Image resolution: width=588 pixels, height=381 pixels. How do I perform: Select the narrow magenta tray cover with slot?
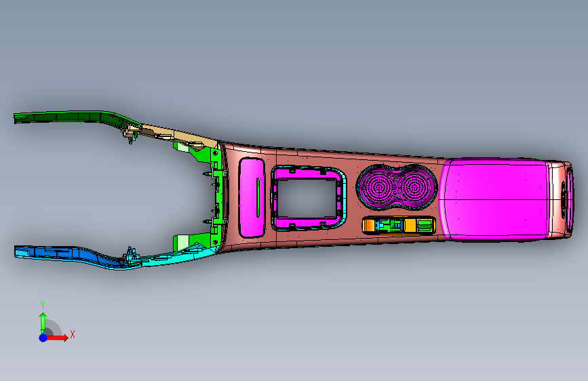coord(252,197)
